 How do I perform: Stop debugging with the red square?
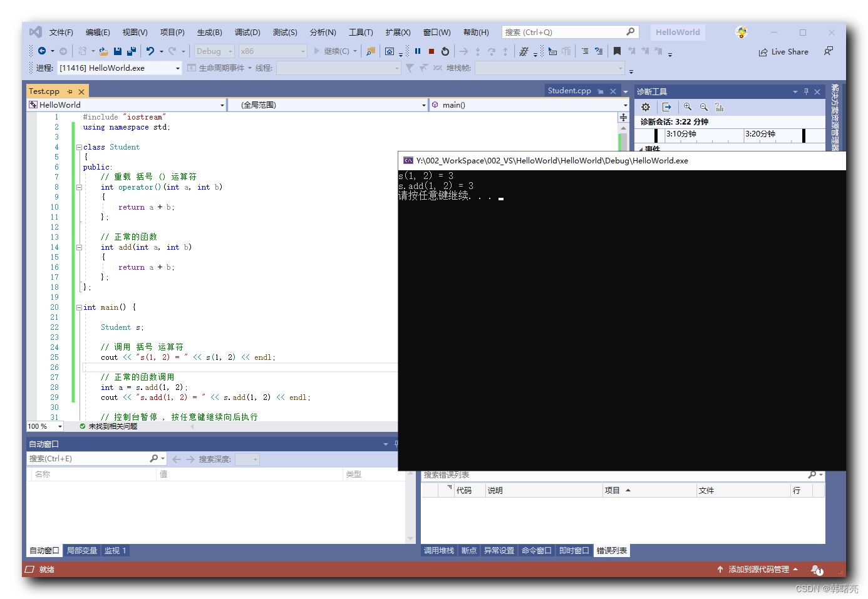pos(431,51)
